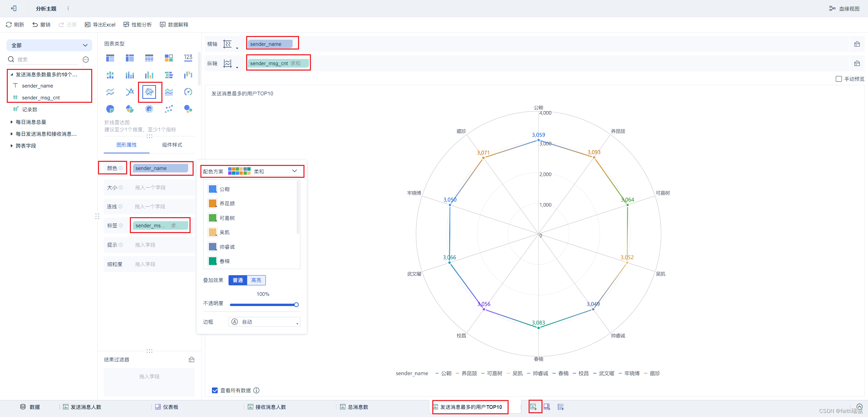Click the add filter icon in 结果过滤器
This screenshot has height=417, width=868.
(192, 360)
